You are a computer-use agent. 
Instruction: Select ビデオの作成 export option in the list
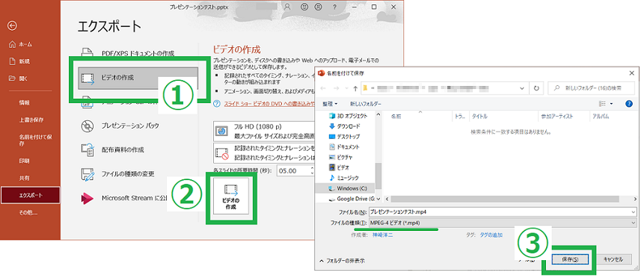point(138,77)
